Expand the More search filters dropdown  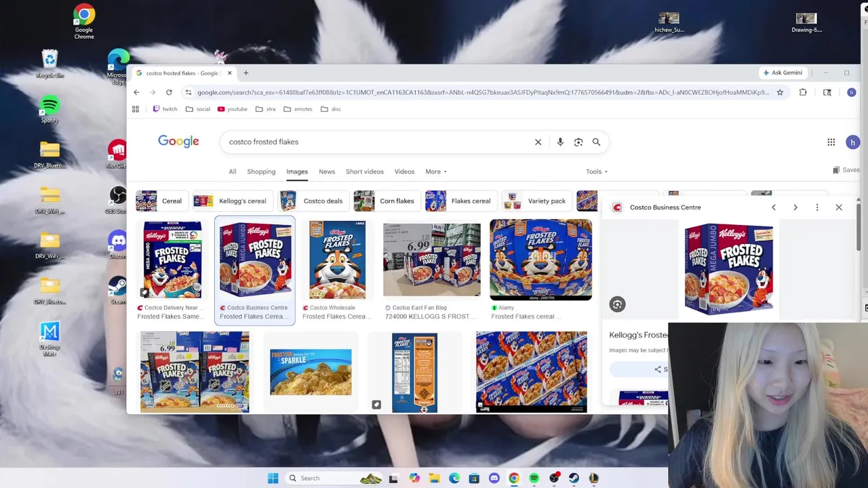pyautogui.click(x=436, y=171)
